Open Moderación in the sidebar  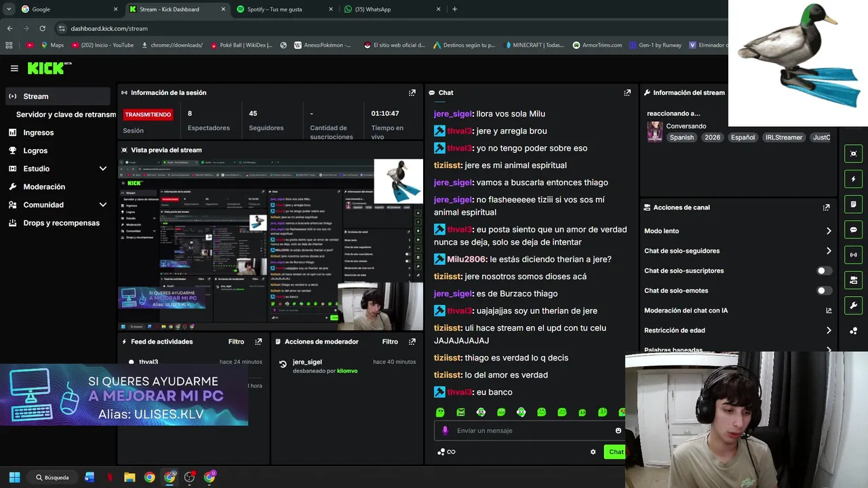coord(58,186)
